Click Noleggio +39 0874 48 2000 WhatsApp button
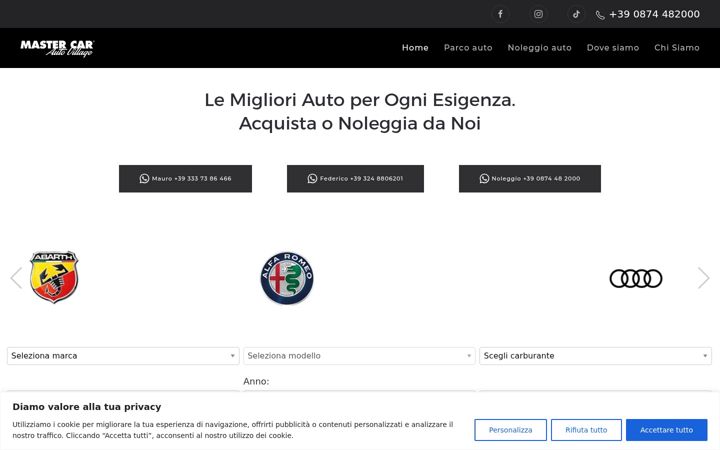Viewport: 720px width, 450px height. pyautogui.click(x=530, y=179)
